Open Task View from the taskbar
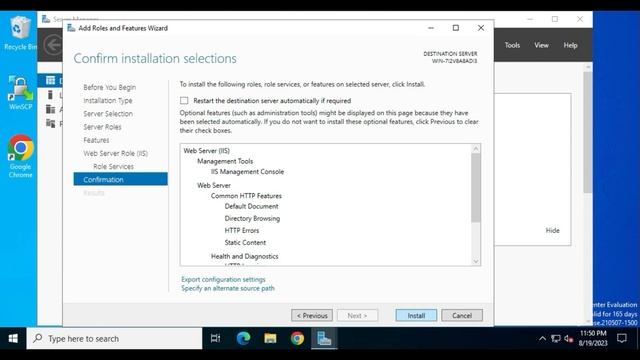 pos(215,338)
